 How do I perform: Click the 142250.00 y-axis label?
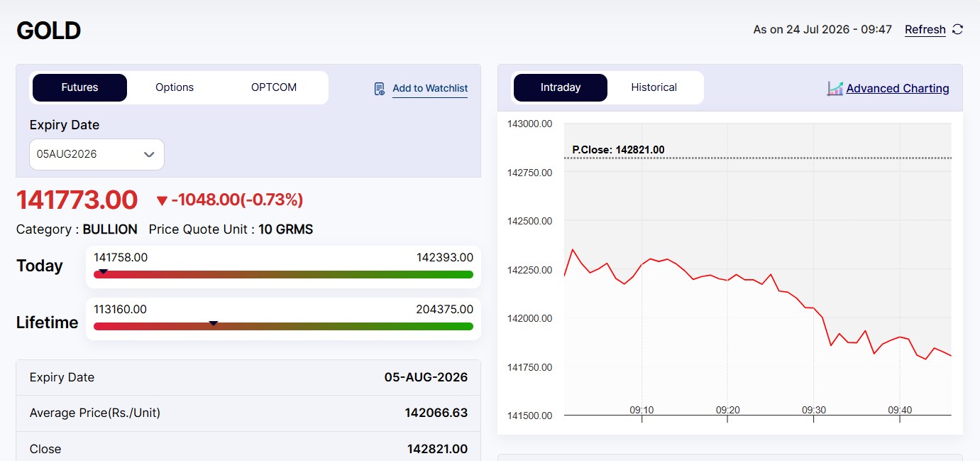click(x=529, y=270)
